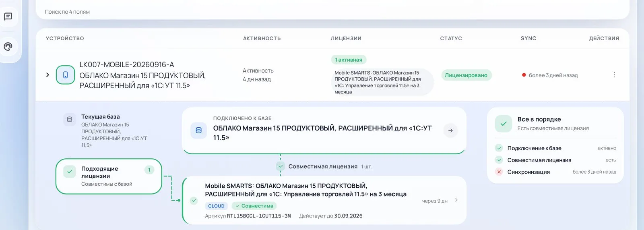Click the CLOUD tag on the license

tap(216, 206)
